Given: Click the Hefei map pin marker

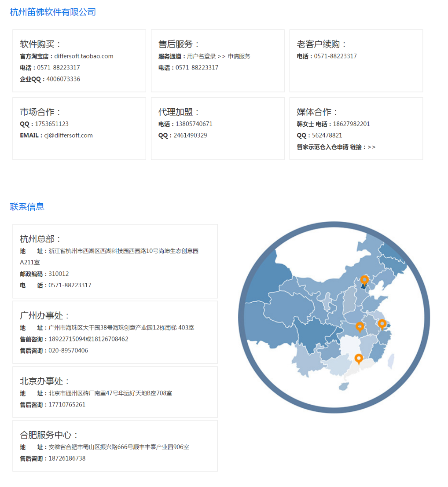Looking at the screenshot, I should [x=360, y=327].
